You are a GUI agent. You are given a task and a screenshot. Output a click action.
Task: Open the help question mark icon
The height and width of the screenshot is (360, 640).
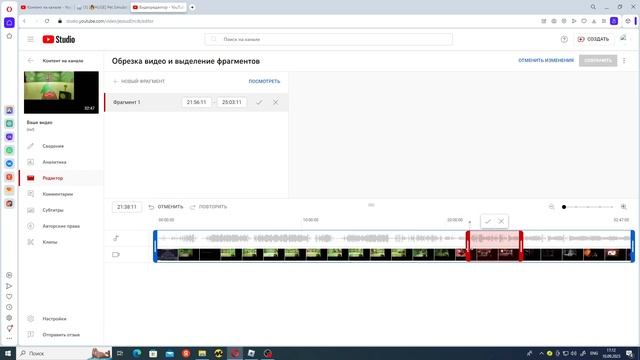click(x=564, y=39)
